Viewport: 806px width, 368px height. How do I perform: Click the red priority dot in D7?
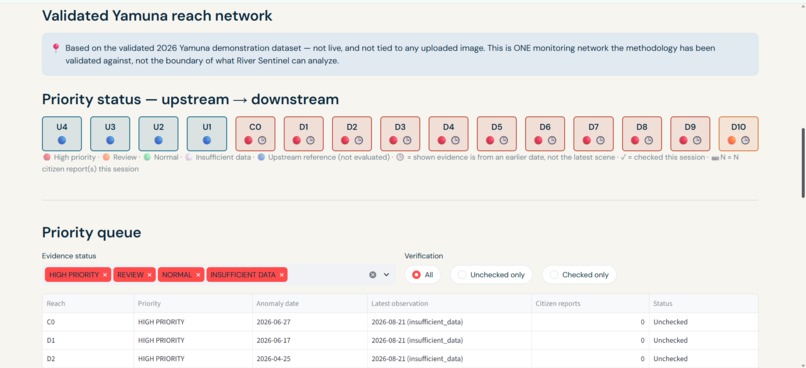pyautogui.click(x=587, y=140)
